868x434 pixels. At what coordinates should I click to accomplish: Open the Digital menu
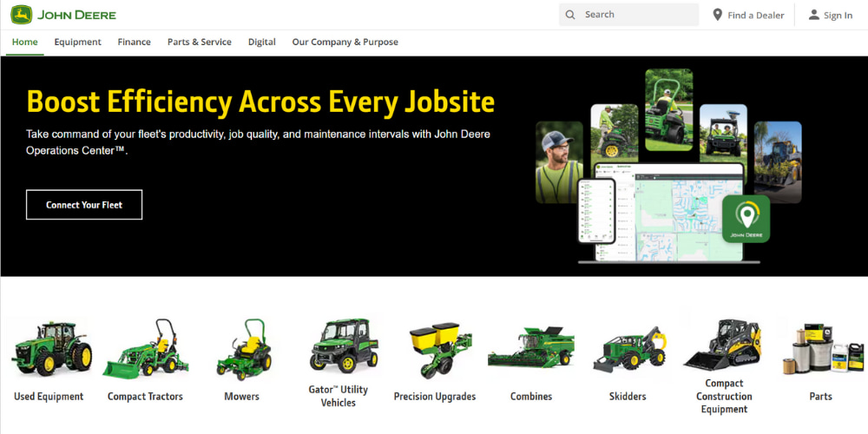tap(261, 42)
